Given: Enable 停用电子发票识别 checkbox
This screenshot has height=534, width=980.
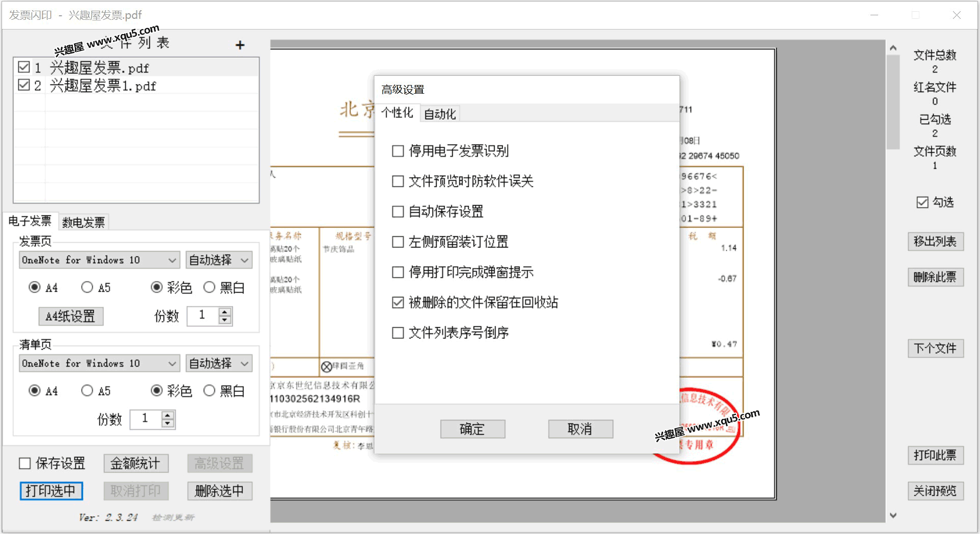Looking at the screenshot, I should [x=398, y=151].
